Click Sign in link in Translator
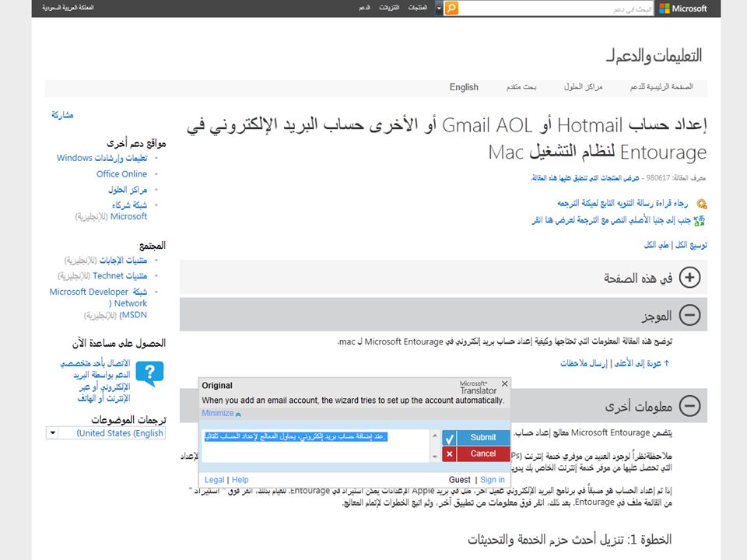The image size is (747, 560). coord(492,480)
